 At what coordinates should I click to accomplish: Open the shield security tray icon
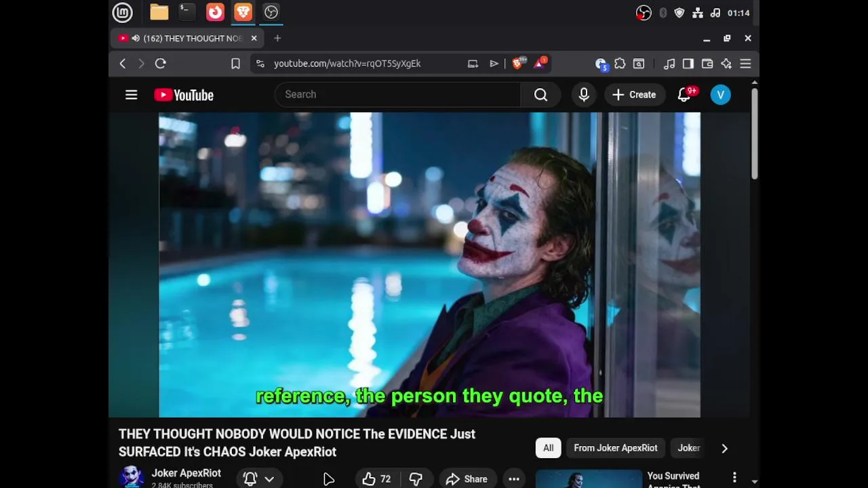[x=679, y=13]
